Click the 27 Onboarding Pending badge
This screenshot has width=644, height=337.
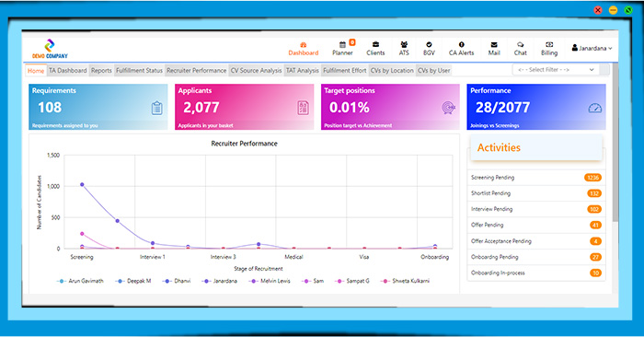pos(595,257)
